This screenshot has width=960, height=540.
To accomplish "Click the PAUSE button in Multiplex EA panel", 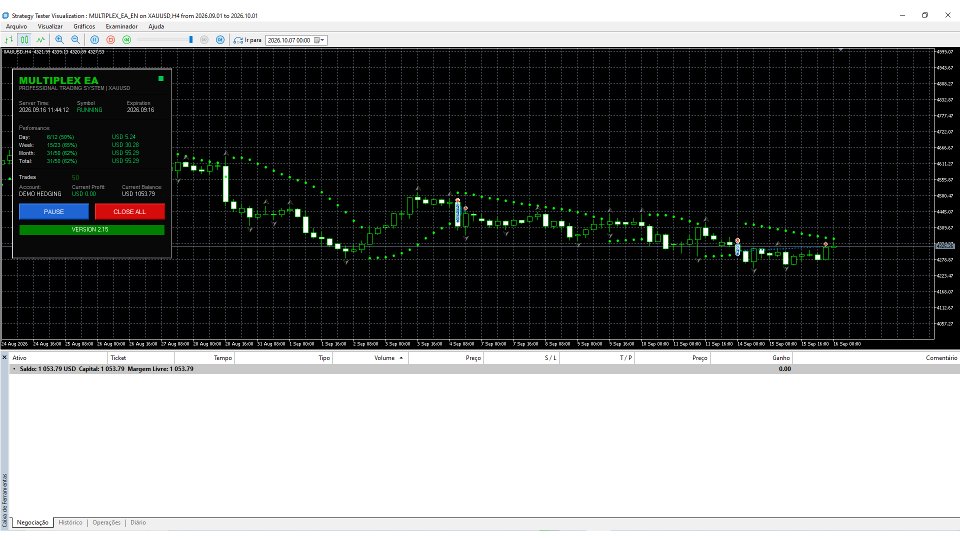I will click(x=54, y=211).
